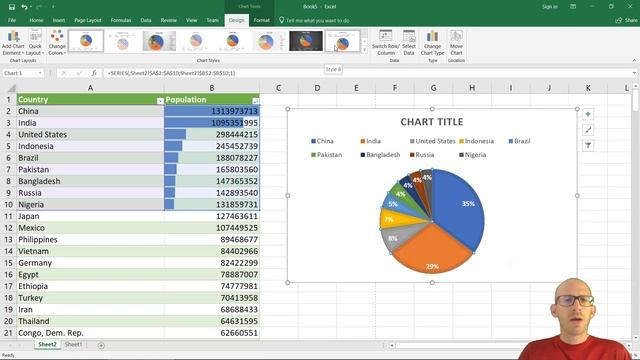640x360 pixels.
Task: Open the Add Chart Element menu
Action: pyautogui.click(x=13, y=42)
